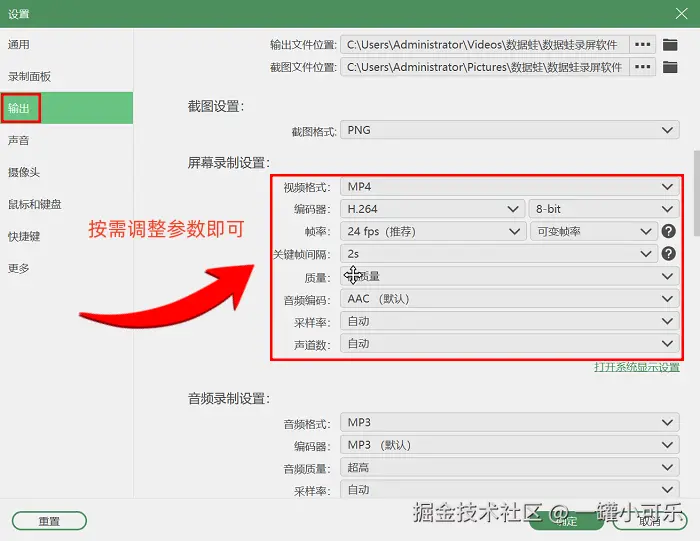
Task: Open the 打开系统显示设置 link
Action: tap(637, 367)
